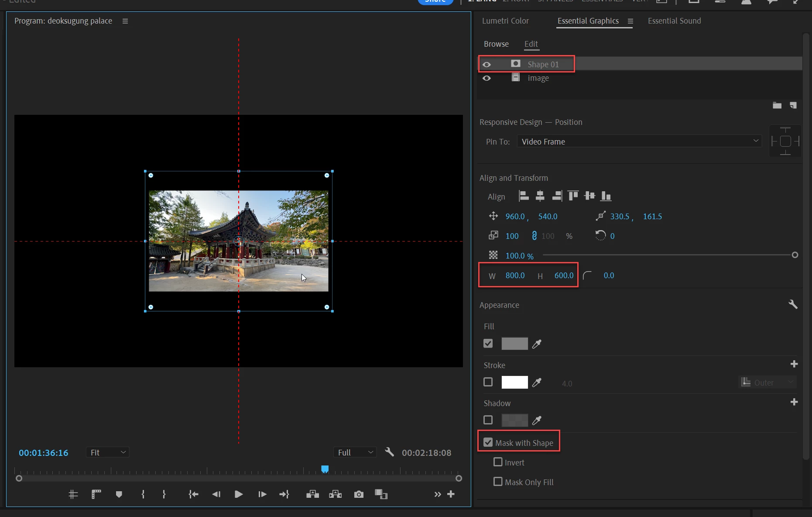The width and height of the screenshot is (812, 517).
Task: Click the pin edges widget
Action: [785, 141]
